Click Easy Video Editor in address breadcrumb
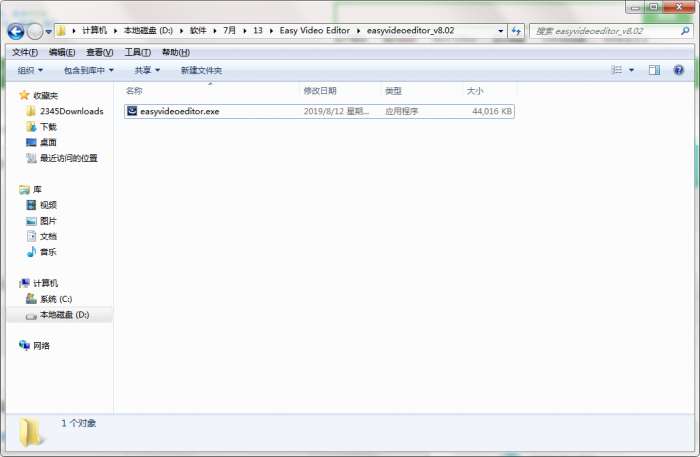The height and width of the screenshot is (457, 700). [315, 30]
